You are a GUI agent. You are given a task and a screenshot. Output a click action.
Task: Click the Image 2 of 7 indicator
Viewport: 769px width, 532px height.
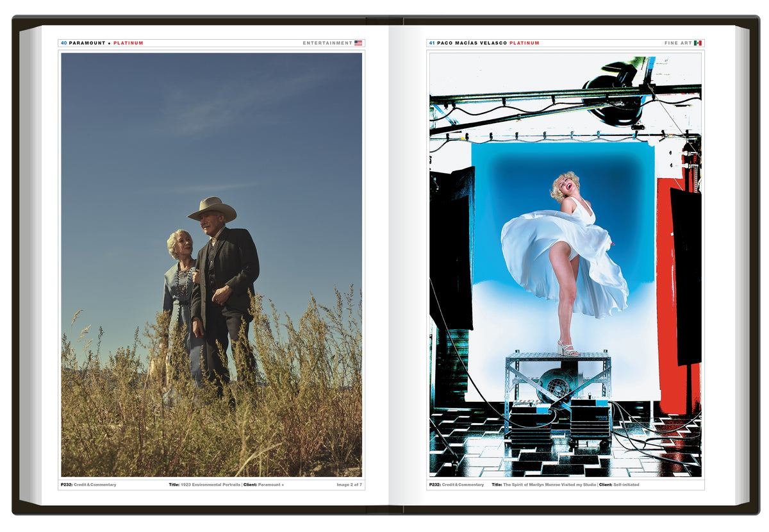349,485
